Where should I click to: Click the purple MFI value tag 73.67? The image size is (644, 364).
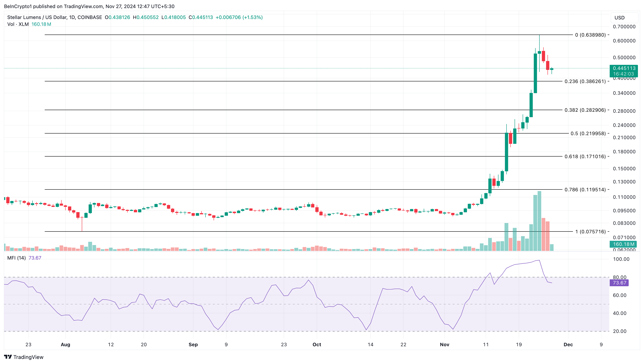[619, 283]
